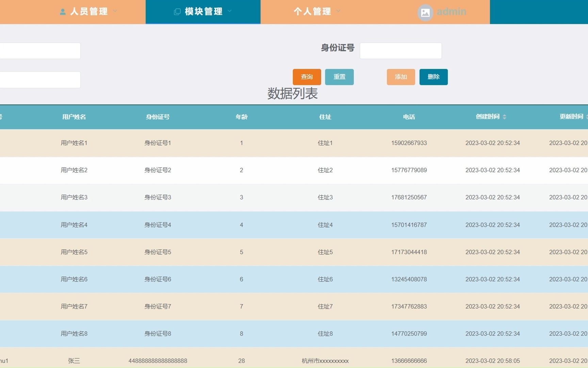Click the admin avatar image
The image size is (588, 368).
pyautogui.click(x=425, y=13)
